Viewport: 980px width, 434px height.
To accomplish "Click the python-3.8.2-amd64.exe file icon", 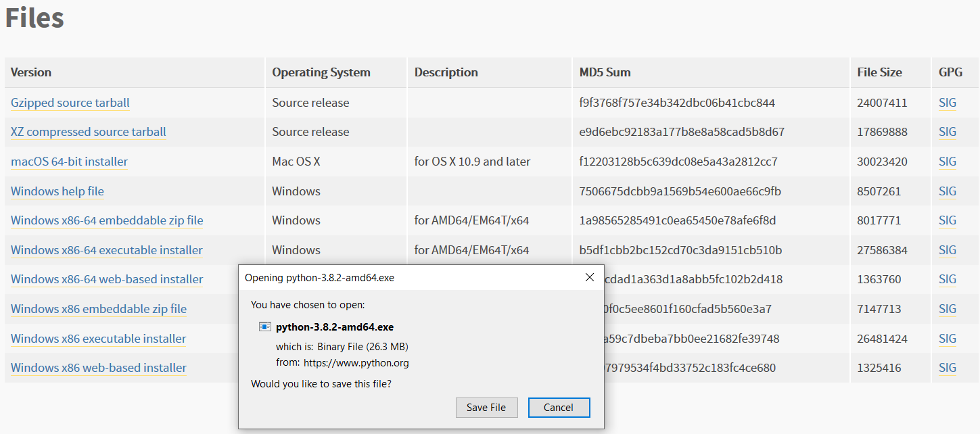I will click(x=265, y=327).
